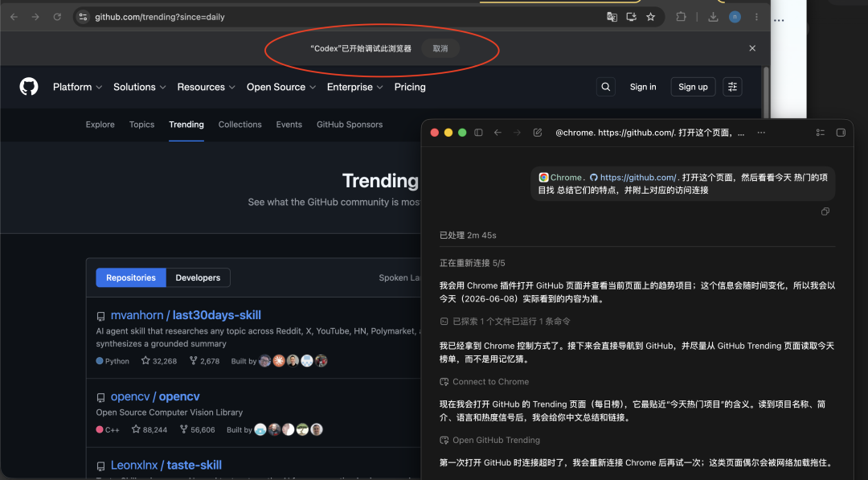Click the star count 32,268 on last30days-skill
Screen dimensions: 868x480
pos(159,361)
